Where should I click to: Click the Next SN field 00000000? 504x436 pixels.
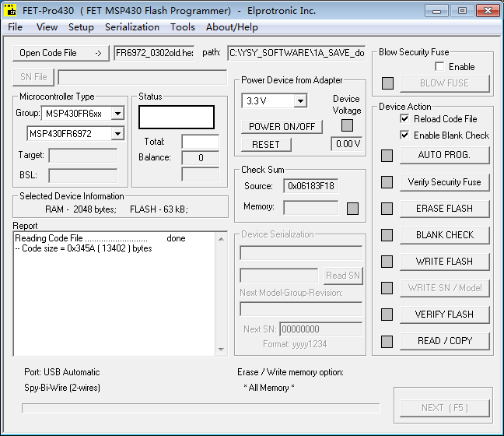[321, 329]
